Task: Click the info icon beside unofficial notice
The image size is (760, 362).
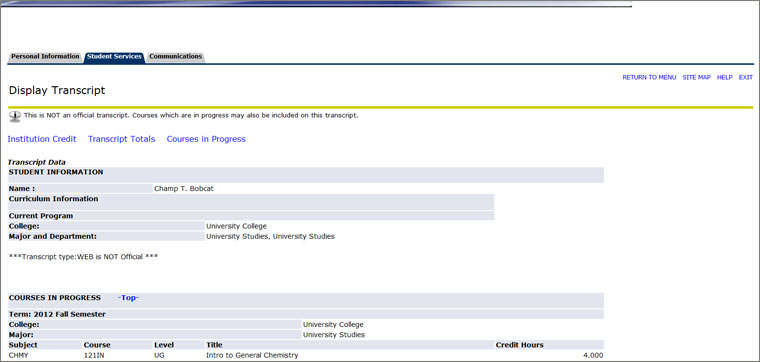Action: (x=15, y=116)
